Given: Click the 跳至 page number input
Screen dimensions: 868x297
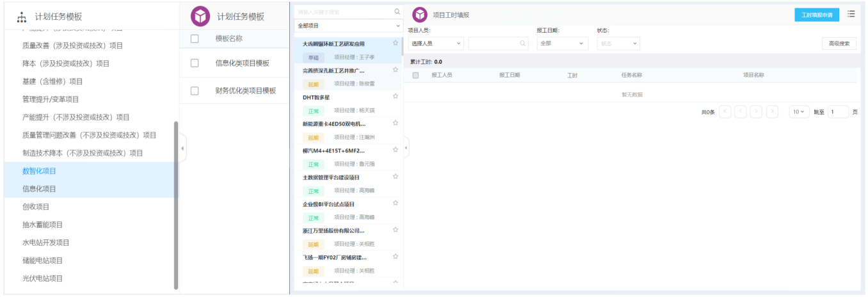Looking at the screenshot, I should tap(839, 111).
